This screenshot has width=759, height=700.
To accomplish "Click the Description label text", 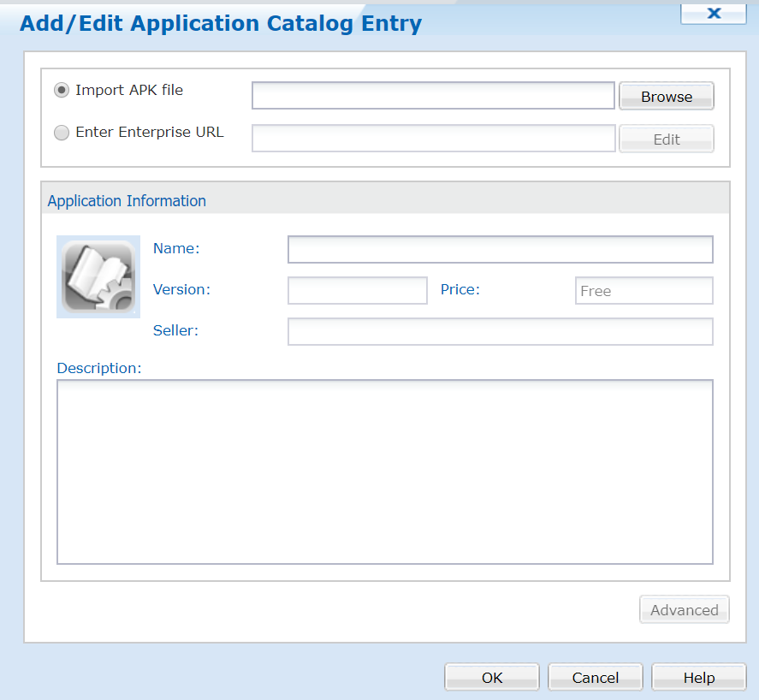I will point(98,368).
